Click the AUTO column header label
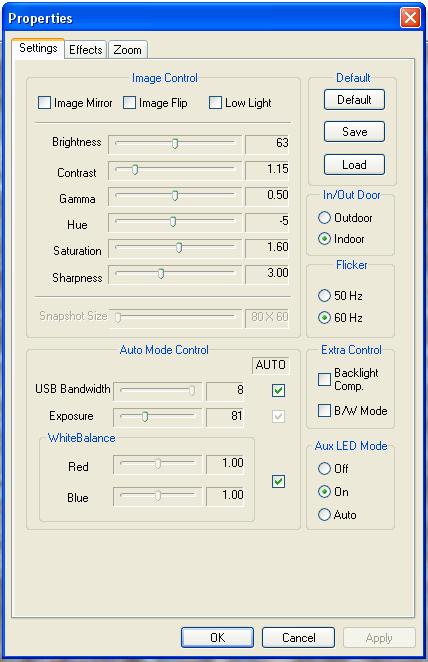Viewport: 428px width, 662px height. tap(271, 365)
